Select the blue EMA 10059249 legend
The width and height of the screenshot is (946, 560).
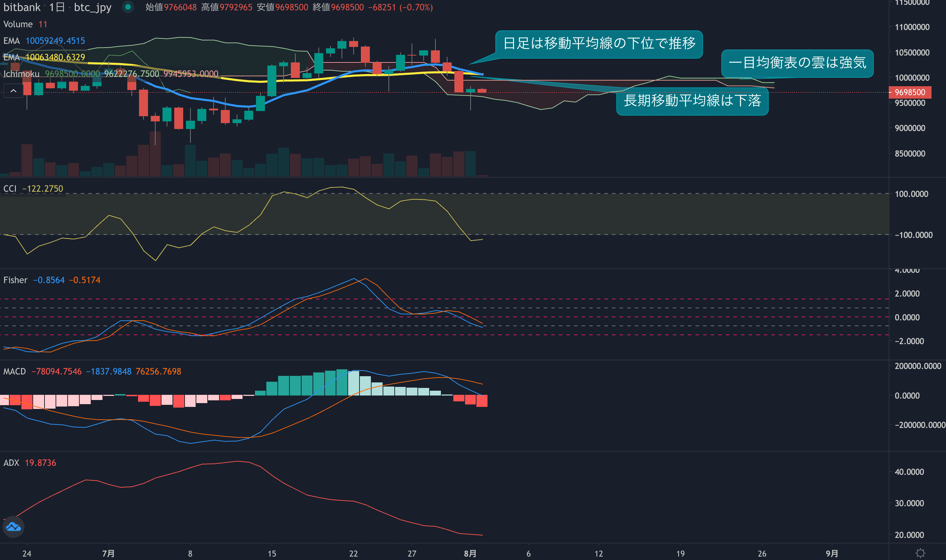click(44, 41)
